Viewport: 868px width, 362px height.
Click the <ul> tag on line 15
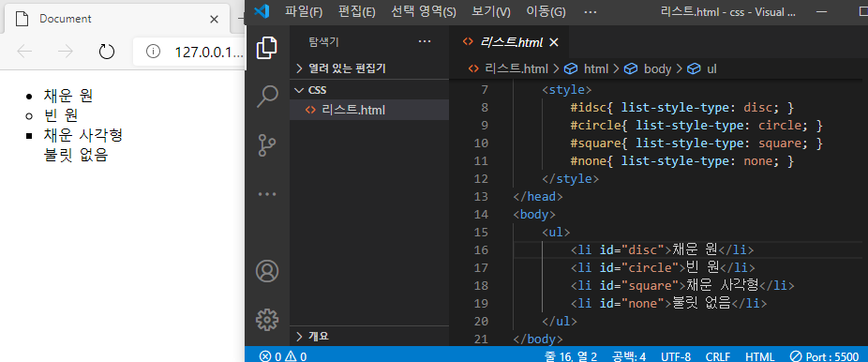(x=556, y=232)
